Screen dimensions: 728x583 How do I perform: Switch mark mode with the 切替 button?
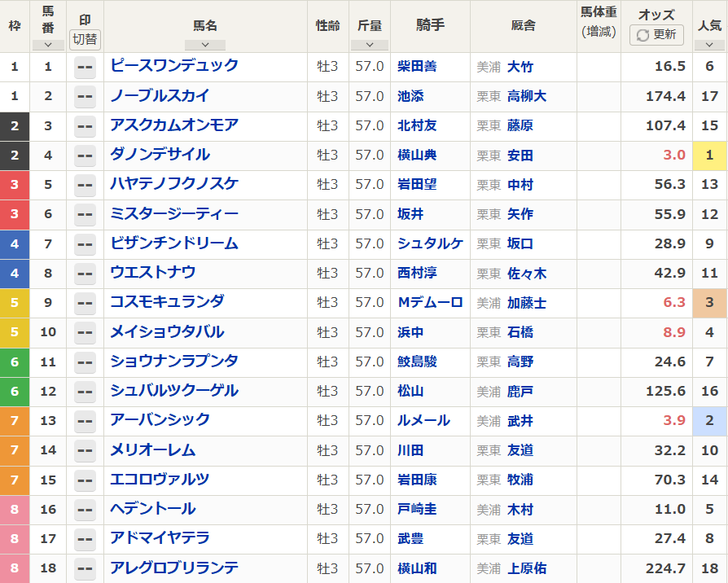(x=85, y=39)
